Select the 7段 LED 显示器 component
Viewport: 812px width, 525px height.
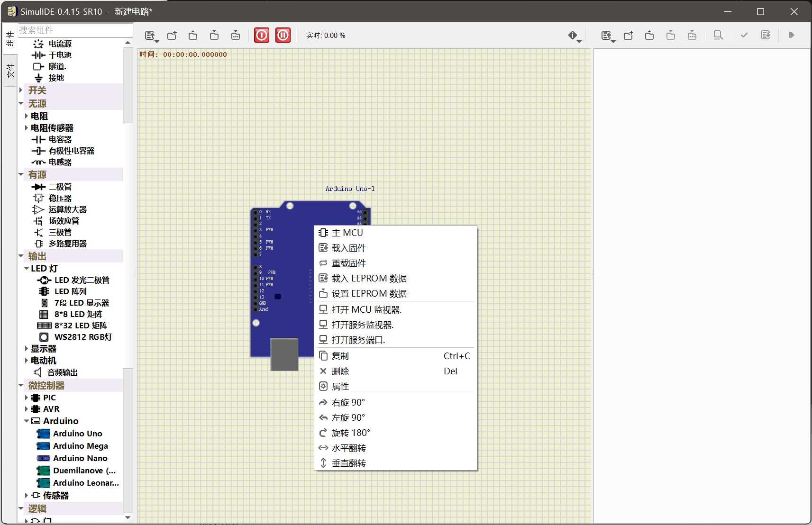[x=82, y=303]
